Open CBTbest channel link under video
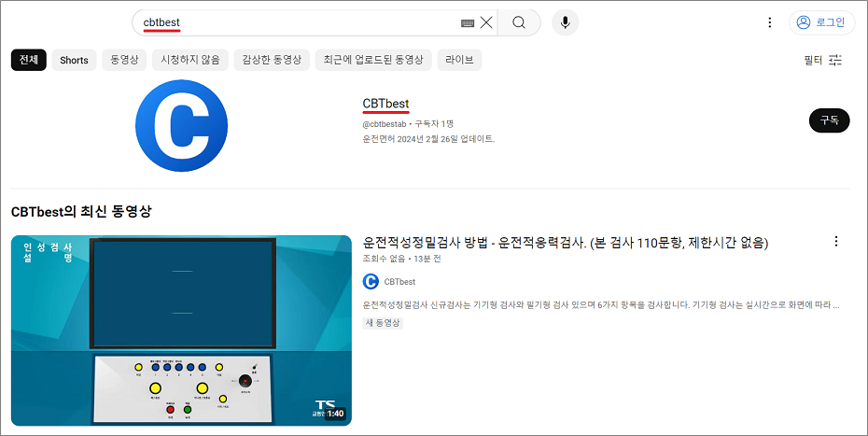The height and width of the screenshot is (436, 868). point(399,282)
